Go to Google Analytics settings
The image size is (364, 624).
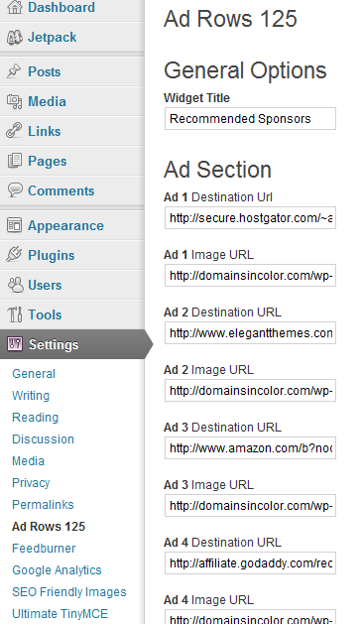57,570
